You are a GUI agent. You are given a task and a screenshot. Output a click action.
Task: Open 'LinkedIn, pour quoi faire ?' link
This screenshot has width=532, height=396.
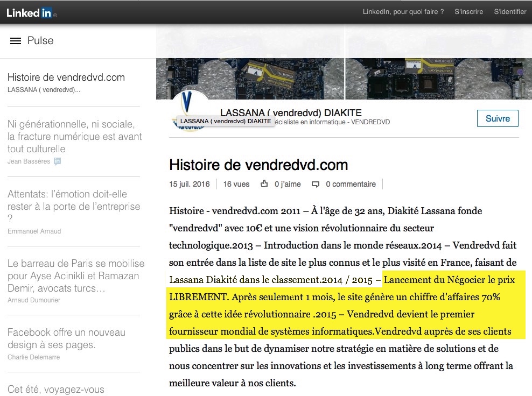pyautogui.click(x=403, y=11)
